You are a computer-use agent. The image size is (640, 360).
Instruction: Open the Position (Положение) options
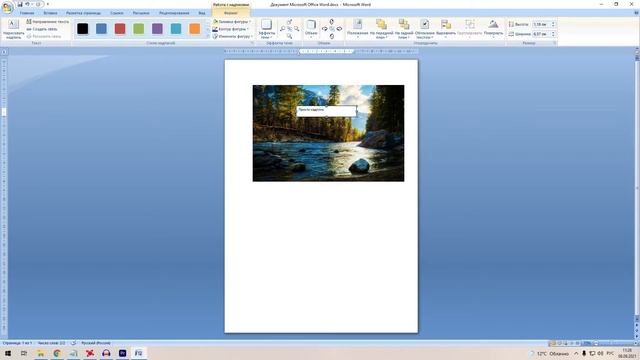click(358, 29)
